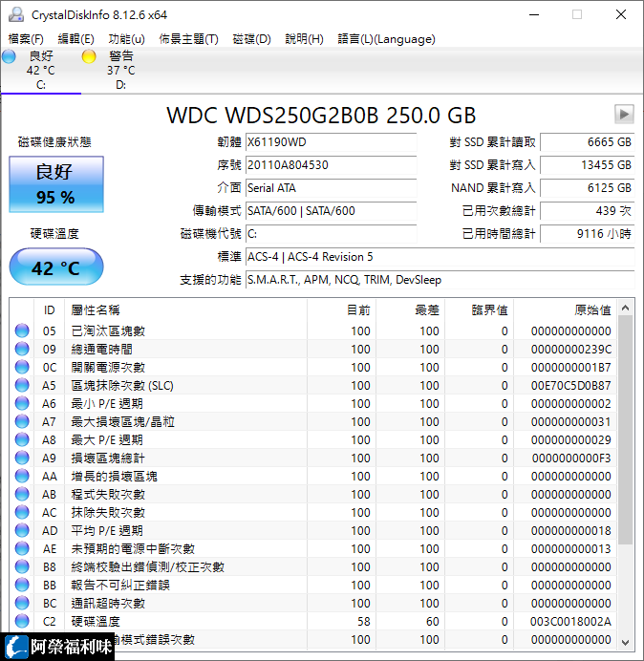Click the ID column header
The width and height of the screenshot is (644, 661).
point(50,310)
